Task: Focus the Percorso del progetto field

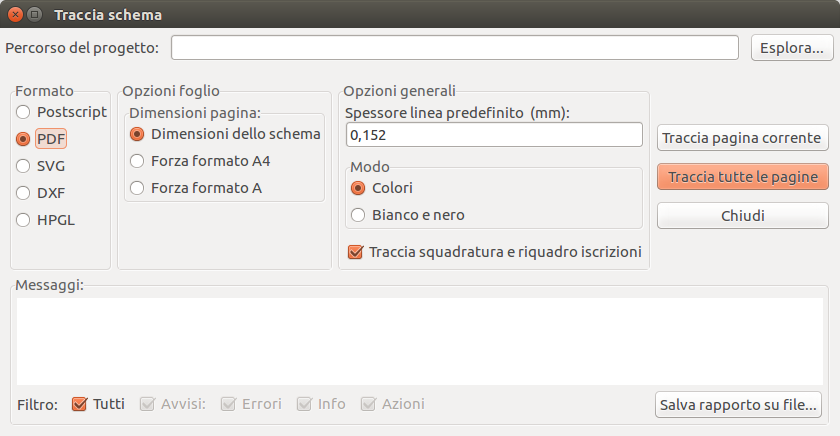Action: click(x=455, y=48)
